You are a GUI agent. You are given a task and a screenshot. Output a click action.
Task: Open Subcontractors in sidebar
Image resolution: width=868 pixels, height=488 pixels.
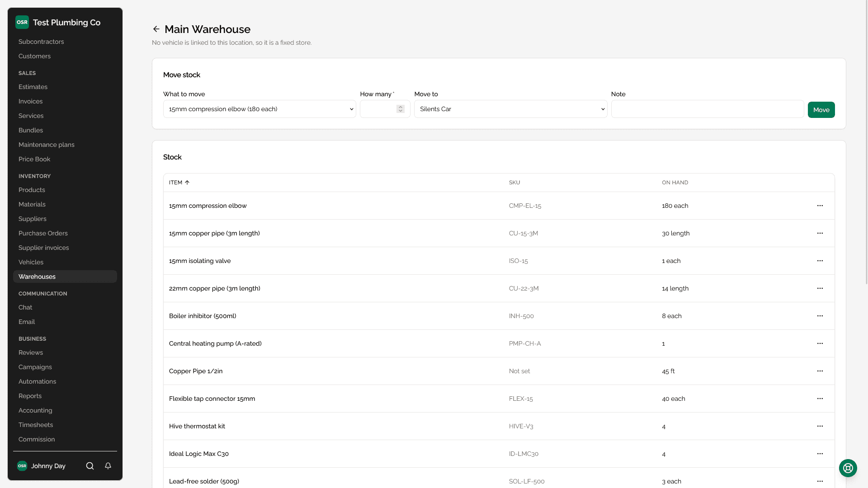(41, 42)
